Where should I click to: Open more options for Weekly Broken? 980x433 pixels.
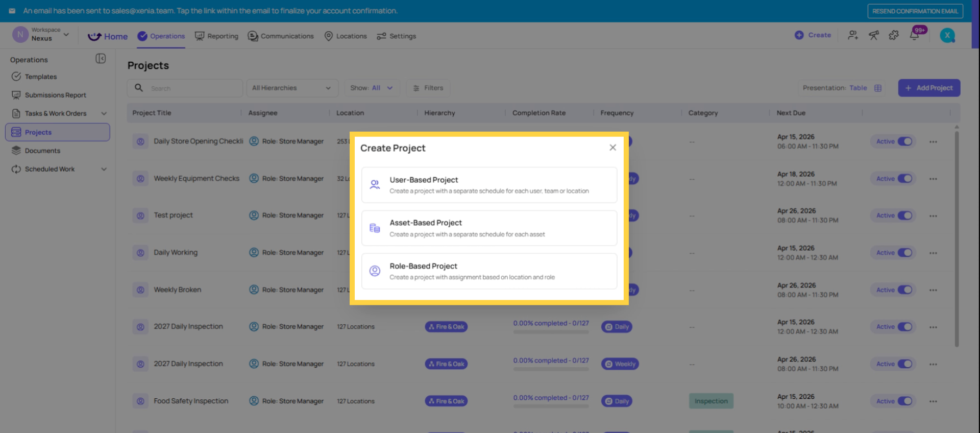[933, 290]
